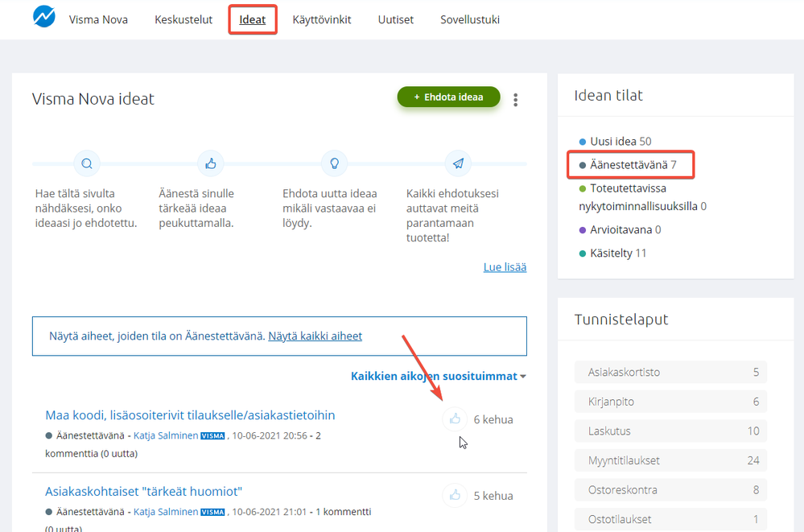Click the date 10-06-2021 20:56
Screen dimensions: 804x532
point(270,435)
